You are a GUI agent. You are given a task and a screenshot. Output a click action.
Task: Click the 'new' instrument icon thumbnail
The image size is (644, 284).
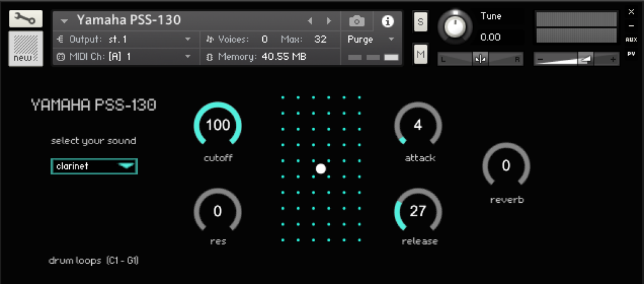pos(25,48)
